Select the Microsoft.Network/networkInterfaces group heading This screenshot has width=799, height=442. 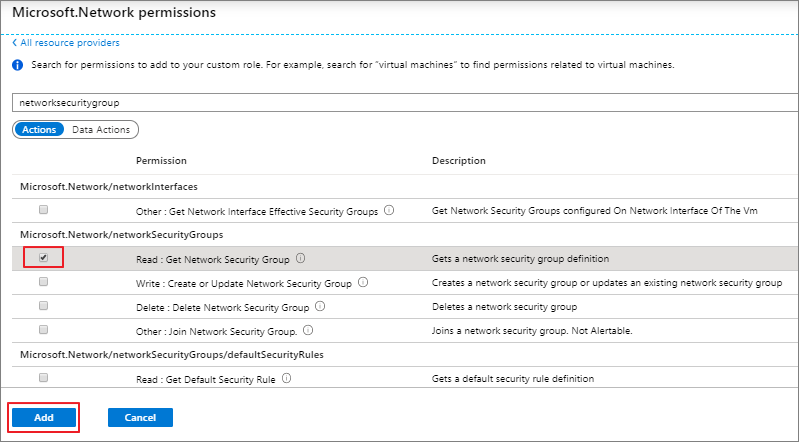click(x=109, y=187)
